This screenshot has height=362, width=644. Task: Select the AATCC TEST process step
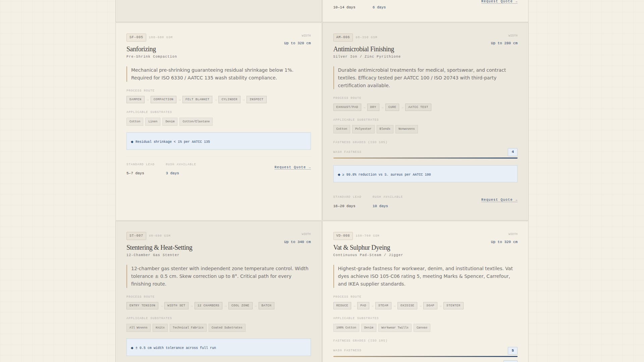click(x=418, y=107)
